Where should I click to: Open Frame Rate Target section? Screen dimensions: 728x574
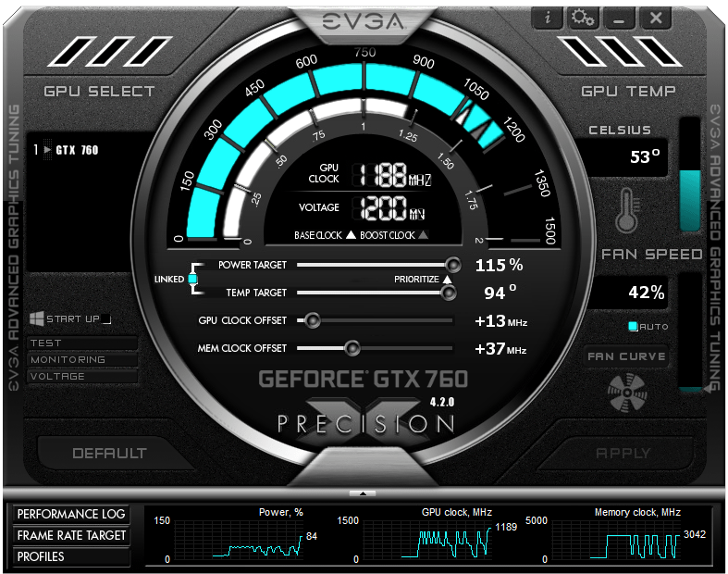tap(71, 535)
